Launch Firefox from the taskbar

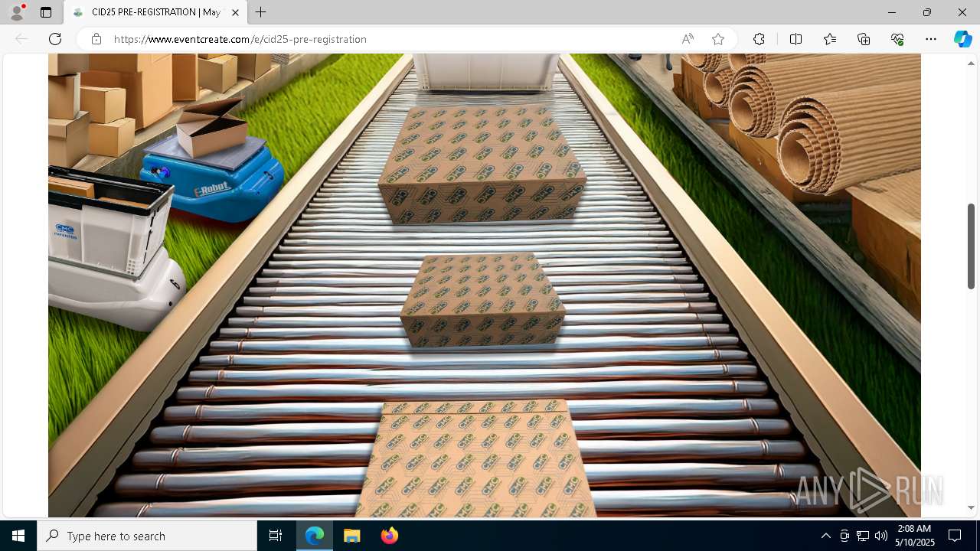[x=389, y=536]
